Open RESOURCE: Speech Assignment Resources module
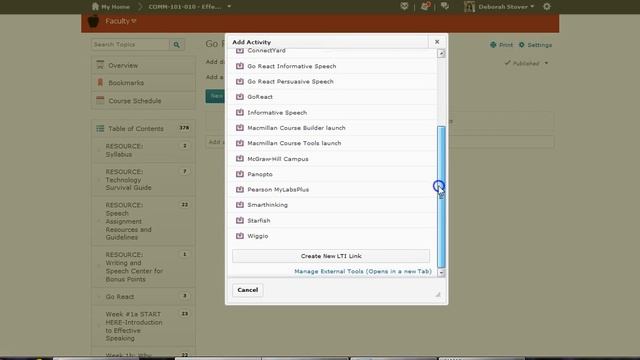 [143, 221]
